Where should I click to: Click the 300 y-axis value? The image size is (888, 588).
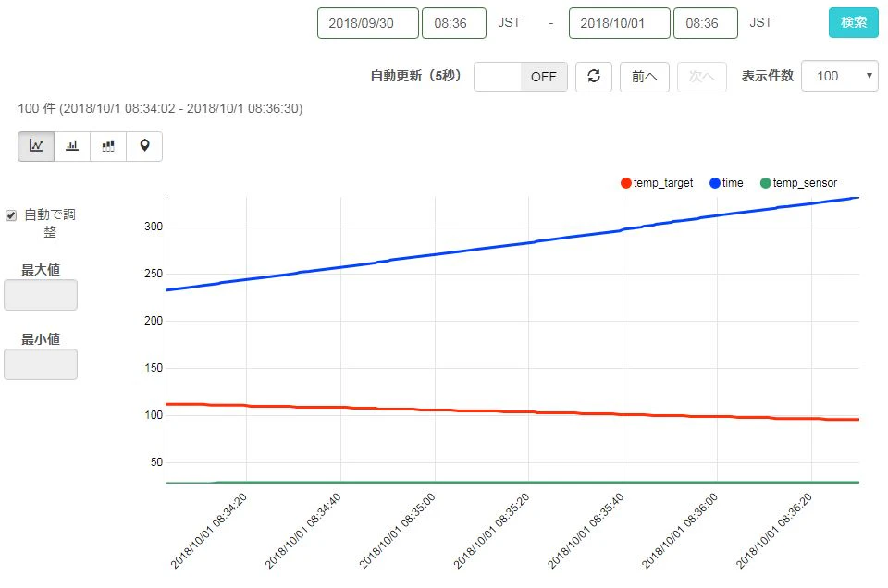[x=154, y=227]
